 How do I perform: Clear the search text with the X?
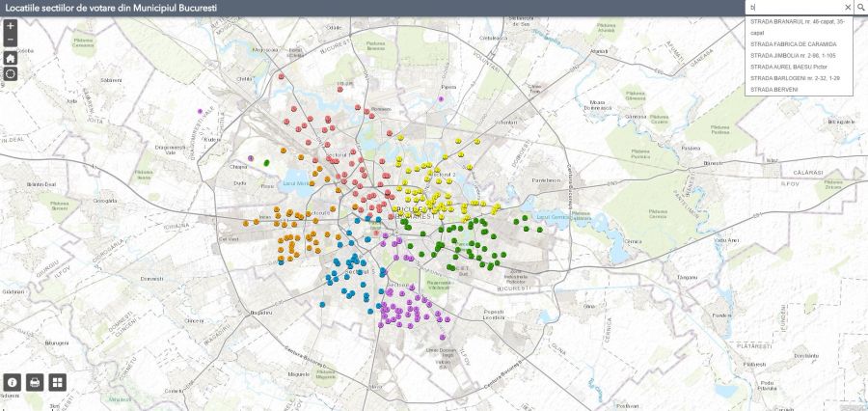848,8
